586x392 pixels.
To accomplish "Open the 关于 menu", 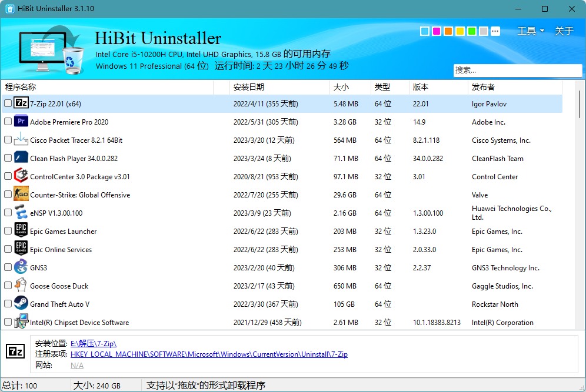I will pos(564,31).
